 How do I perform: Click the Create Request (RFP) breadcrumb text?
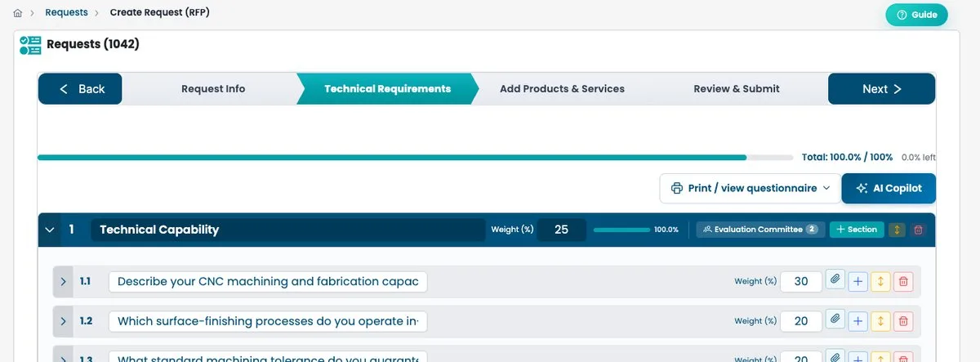click(160, 12)
